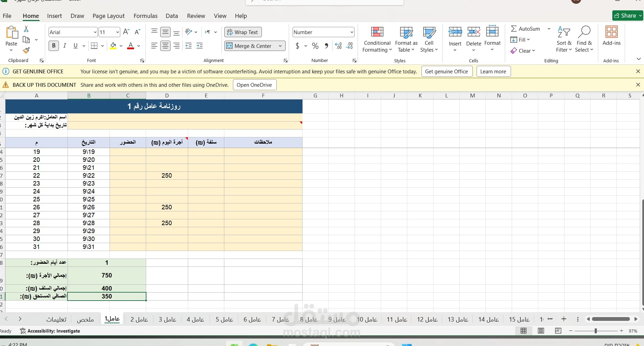Click the Cut scissors icon
644x346 pixels.
(26, 29)
